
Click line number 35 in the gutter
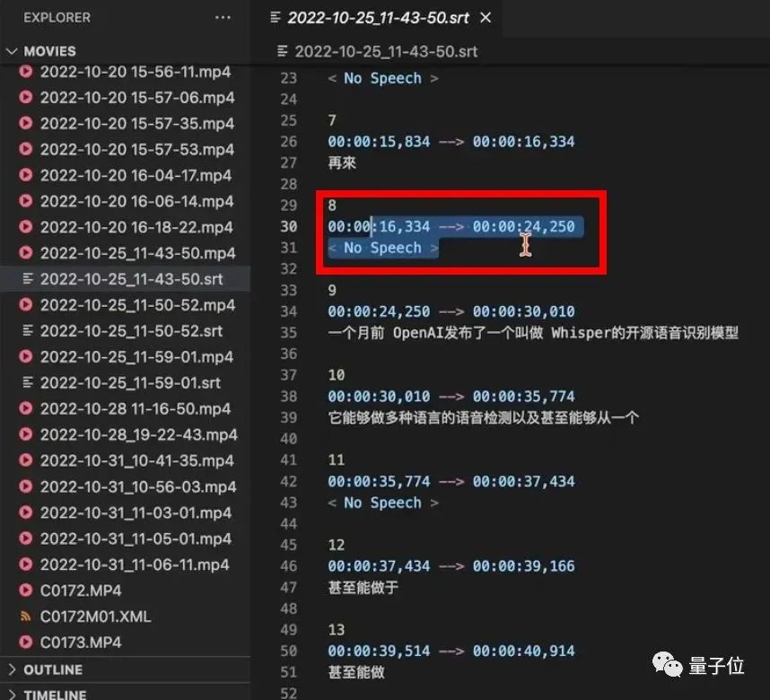click(x=289, y=333)
